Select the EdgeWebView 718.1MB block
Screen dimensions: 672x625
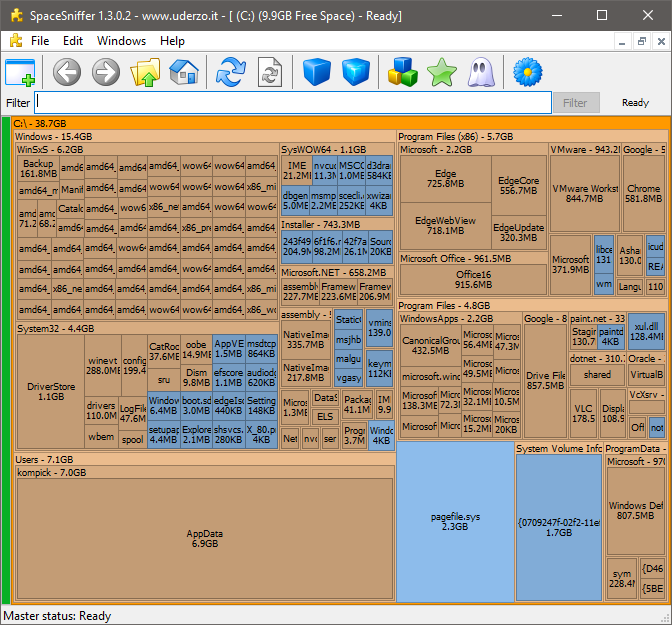445,225
